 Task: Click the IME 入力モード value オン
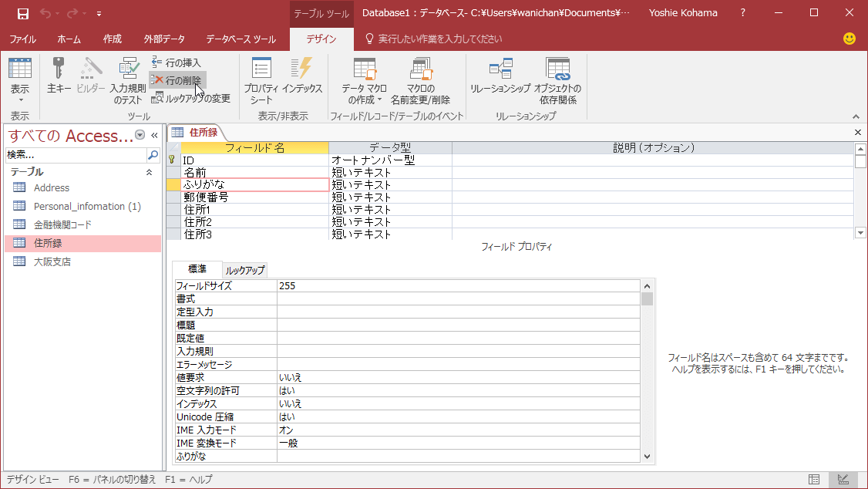click(x=459, y=430)
